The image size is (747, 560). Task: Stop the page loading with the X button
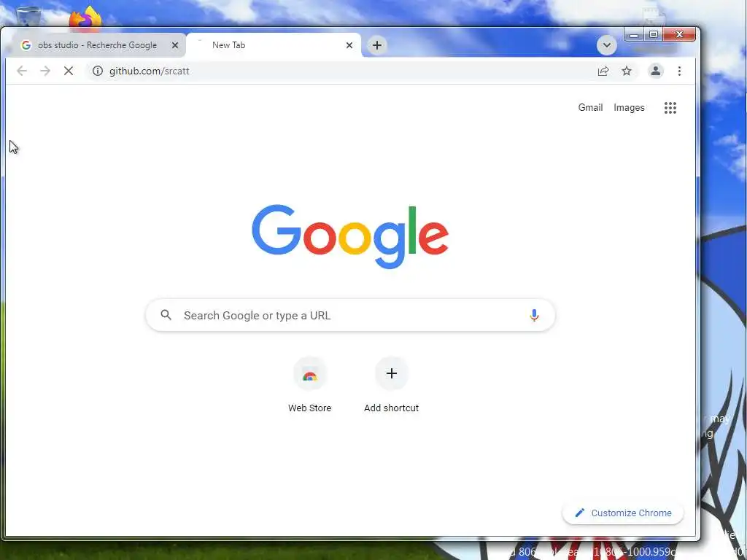click(x=69, y=71)
